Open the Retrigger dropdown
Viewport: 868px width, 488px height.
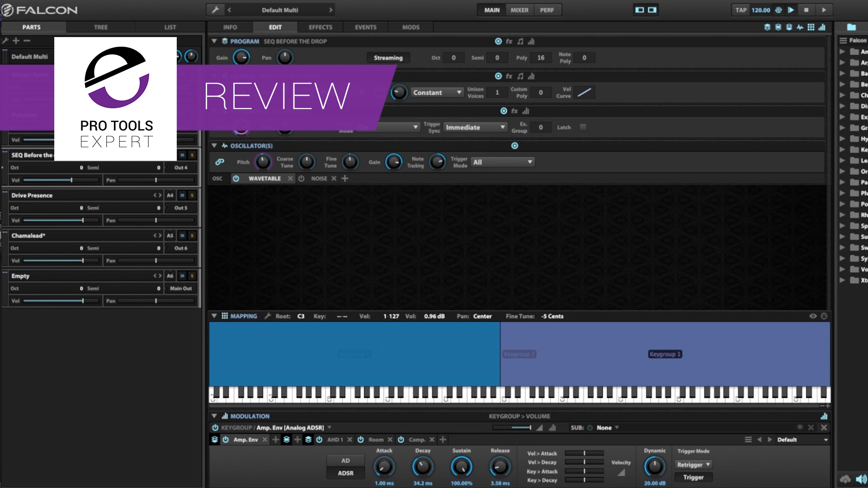693,465
